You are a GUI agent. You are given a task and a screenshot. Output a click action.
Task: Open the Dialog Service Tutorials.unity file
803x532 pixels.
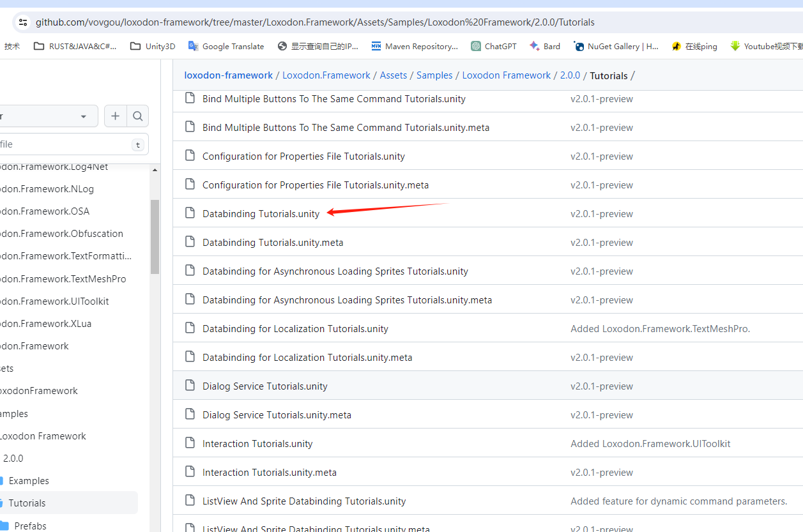click(x=264, y=386)
